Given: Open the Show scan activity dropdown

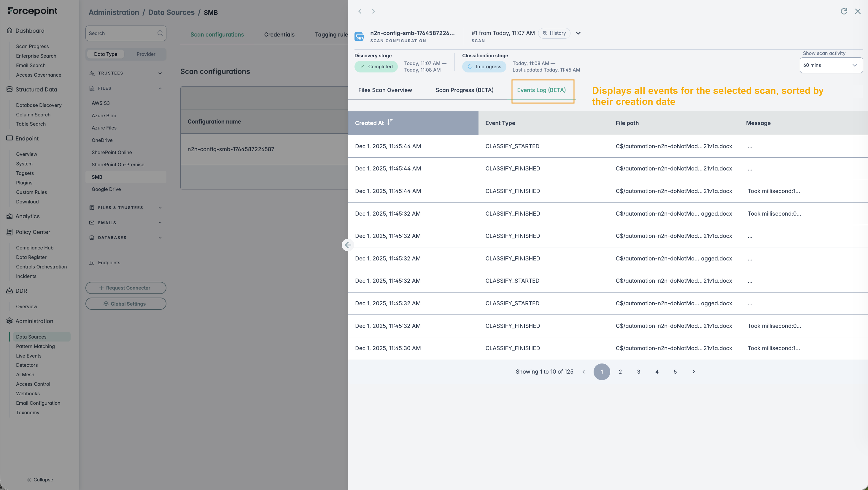Looking at the screenshot, I should click(x=831, y=65).
